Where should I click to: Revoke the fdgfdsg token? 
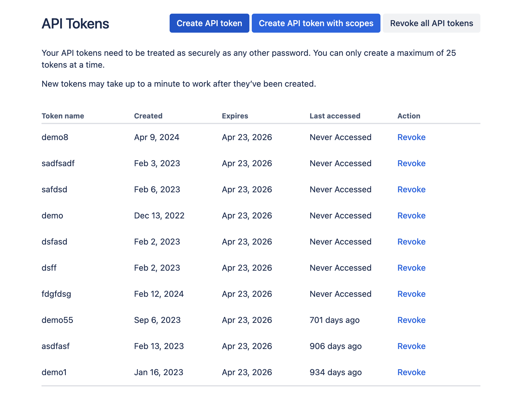411,294
